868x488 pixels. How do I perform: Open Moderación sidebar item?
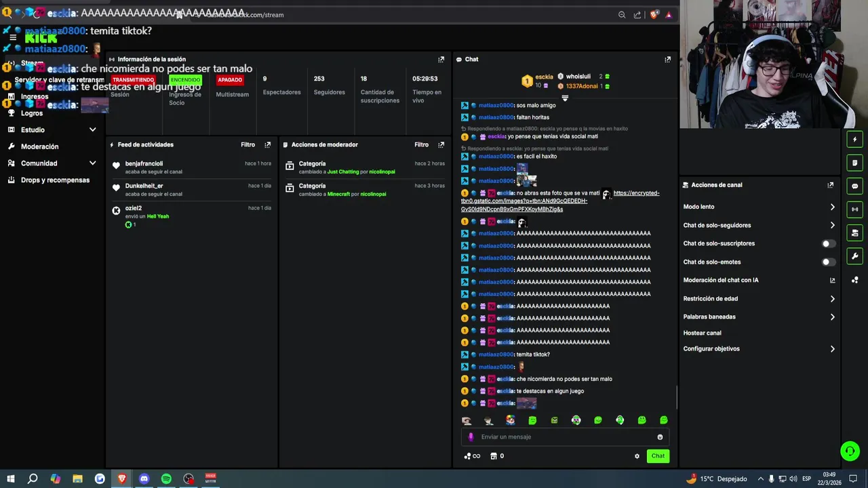point(39,147)
